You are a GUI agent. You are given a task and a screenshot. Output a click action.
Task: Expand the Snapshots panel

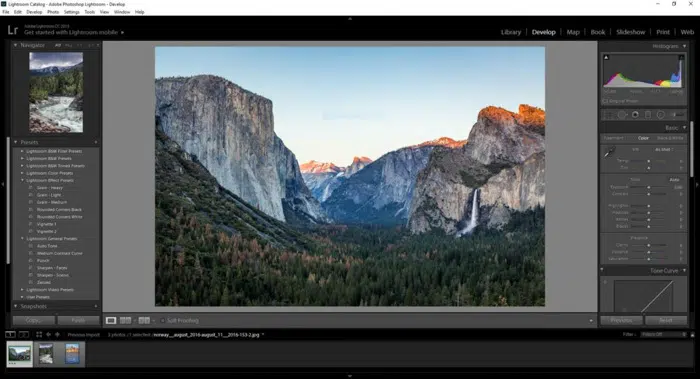tap(15, 306)
